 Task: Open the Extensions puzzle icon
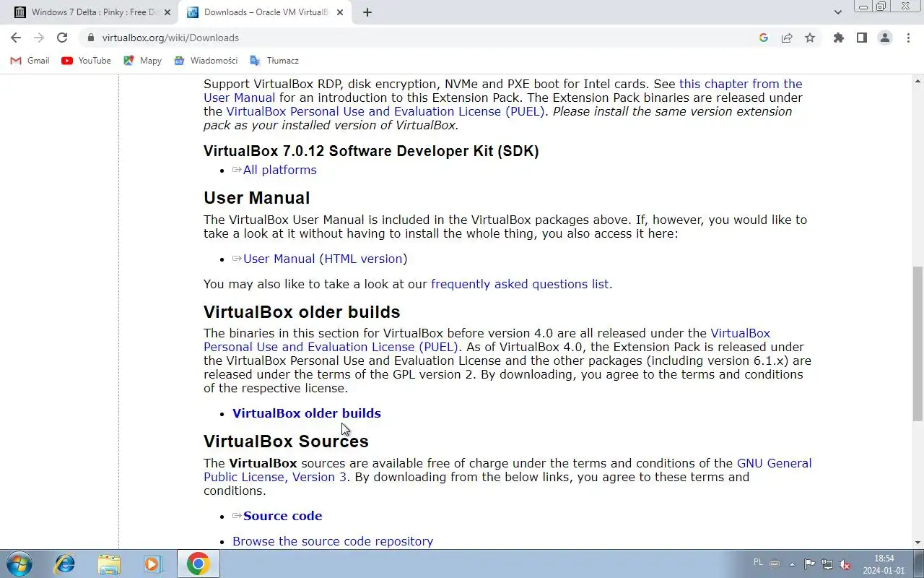coord(838,38)
